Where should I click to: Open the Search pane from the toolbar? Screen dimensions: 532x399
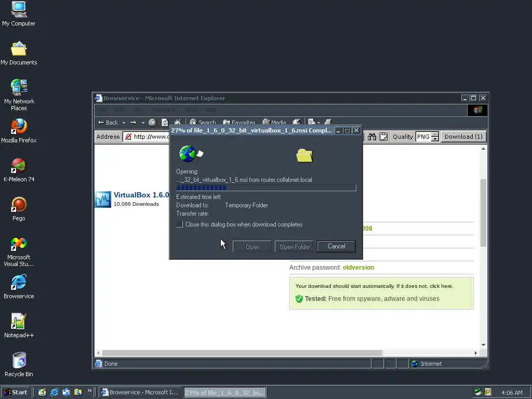[x=203, y=122]
